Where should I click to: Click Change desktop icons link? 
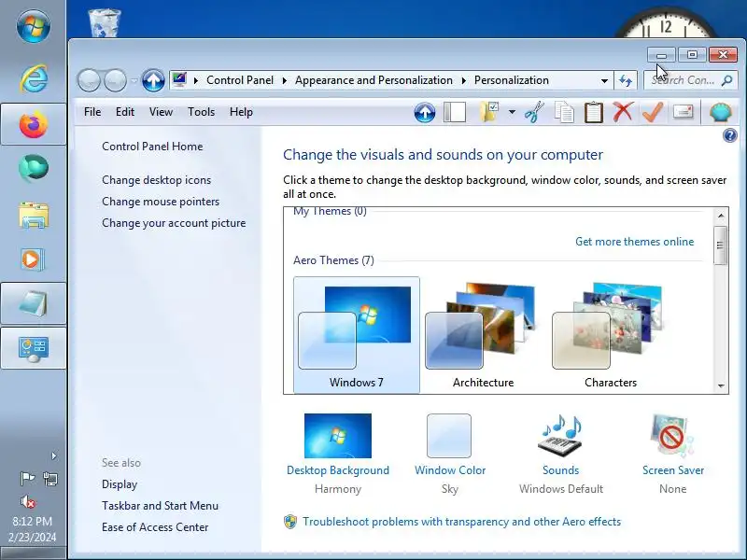(x=156, y=180)
